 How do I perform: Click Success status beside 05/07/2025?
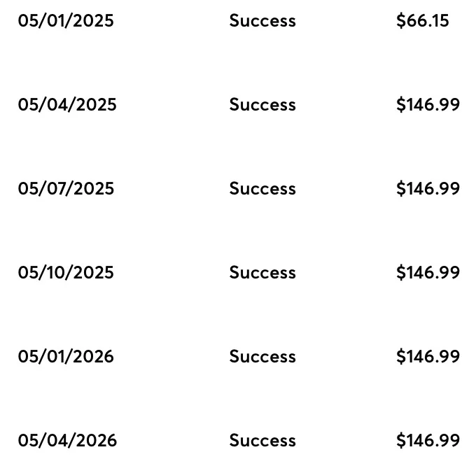pyautogui.click(x=262, y=189)
